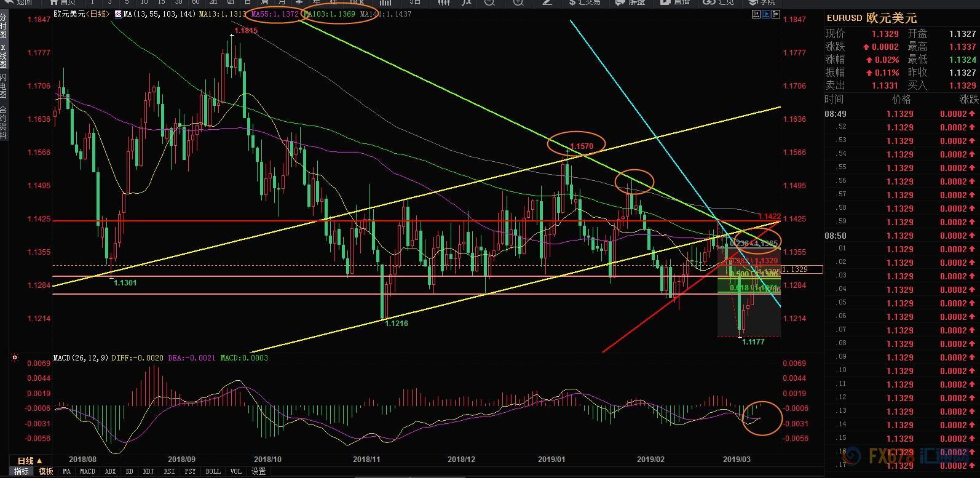The height and width of the screenshot is (478, 980).
Task: Switch to 分时图 sidebar tab
Action: (3, 25)
